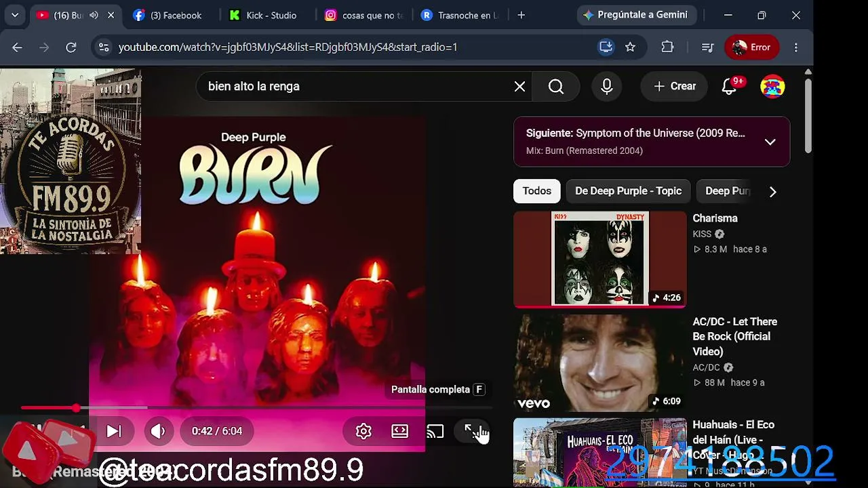
Task: Open a new browser tab
Action: (x=521, y=15)
